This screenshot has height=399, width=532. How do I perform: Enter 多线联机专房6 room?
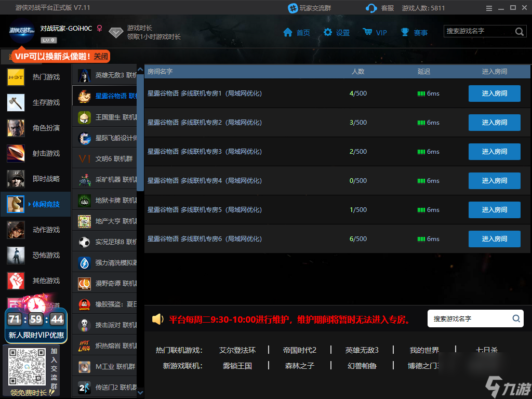pyautogui.click(x=494, y=239)
